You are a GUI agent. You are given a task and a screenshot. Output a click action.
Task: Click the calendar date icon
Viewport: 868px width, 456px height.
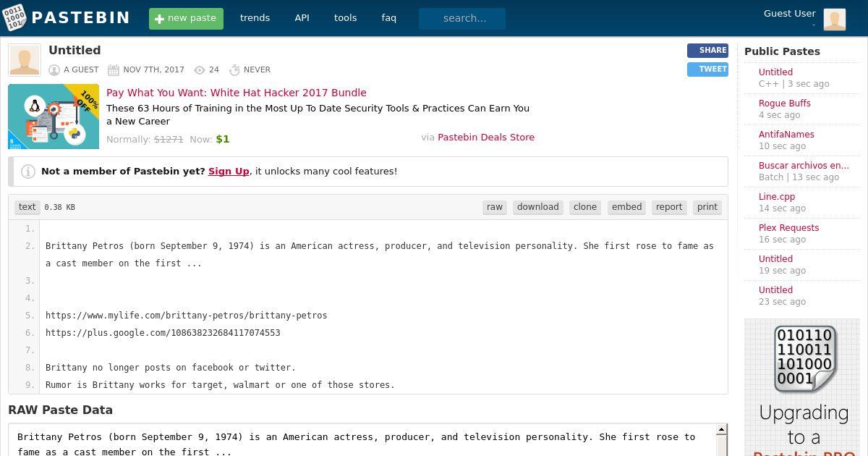coord(114,70)
